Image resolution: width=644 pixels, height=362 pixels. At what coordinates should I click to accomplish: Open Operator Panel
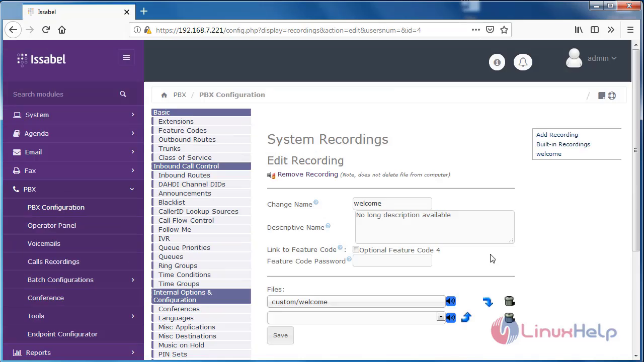[x=52, y=225]
